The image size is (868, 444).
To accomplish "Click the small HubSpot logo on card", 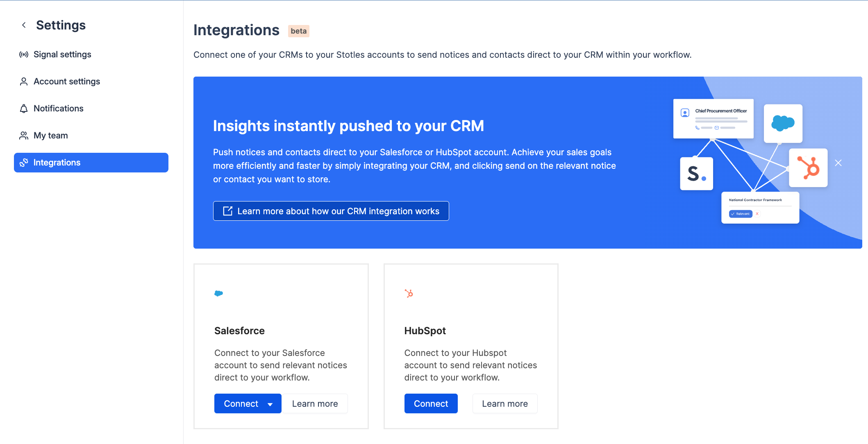I will [409, 293].
